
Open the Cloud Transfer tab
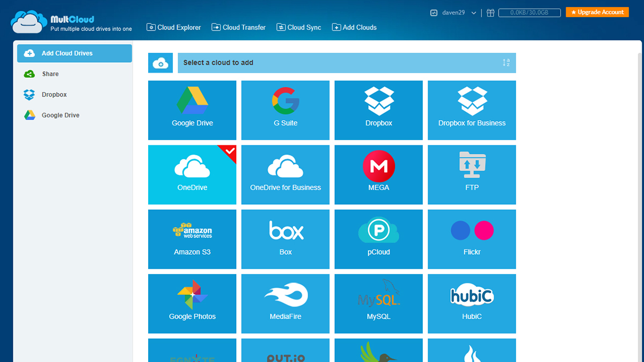(x=239, y=27)
